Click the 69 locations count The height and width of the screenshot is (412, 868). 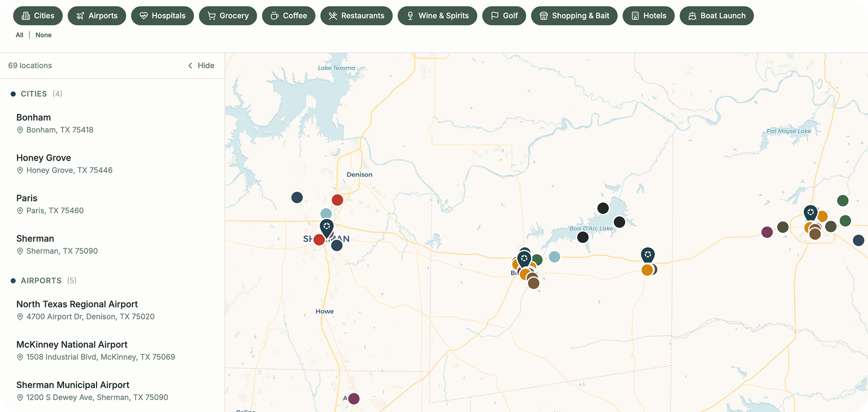(x=30, y=66)
